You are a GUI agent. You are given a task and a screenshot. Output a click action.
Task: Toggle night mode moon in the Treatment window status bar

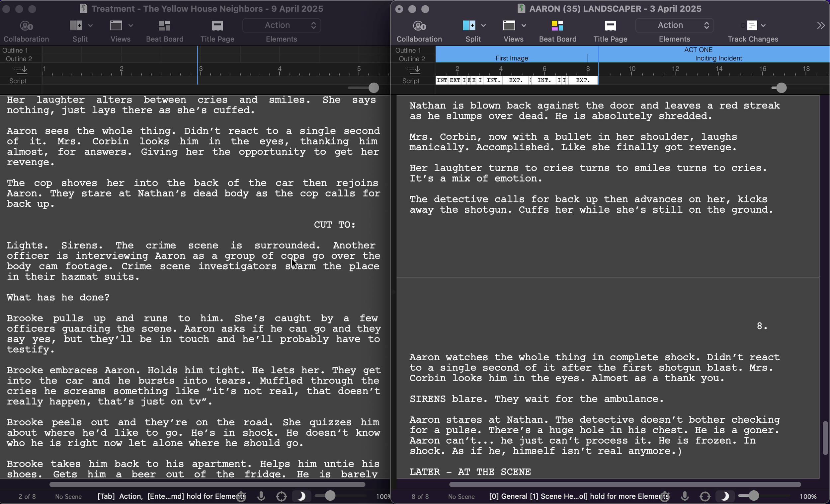click(301, 496)
